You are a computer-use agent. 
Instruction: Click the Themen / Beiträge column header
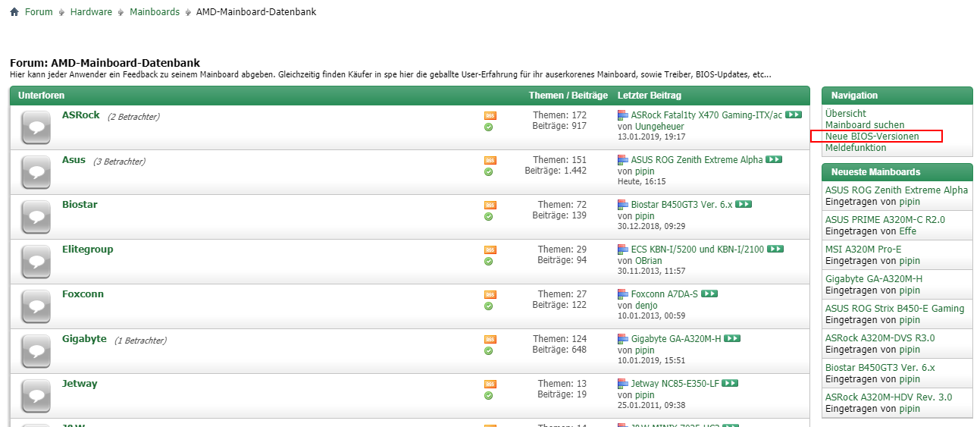pyautogui.click(x=568, y=96)
